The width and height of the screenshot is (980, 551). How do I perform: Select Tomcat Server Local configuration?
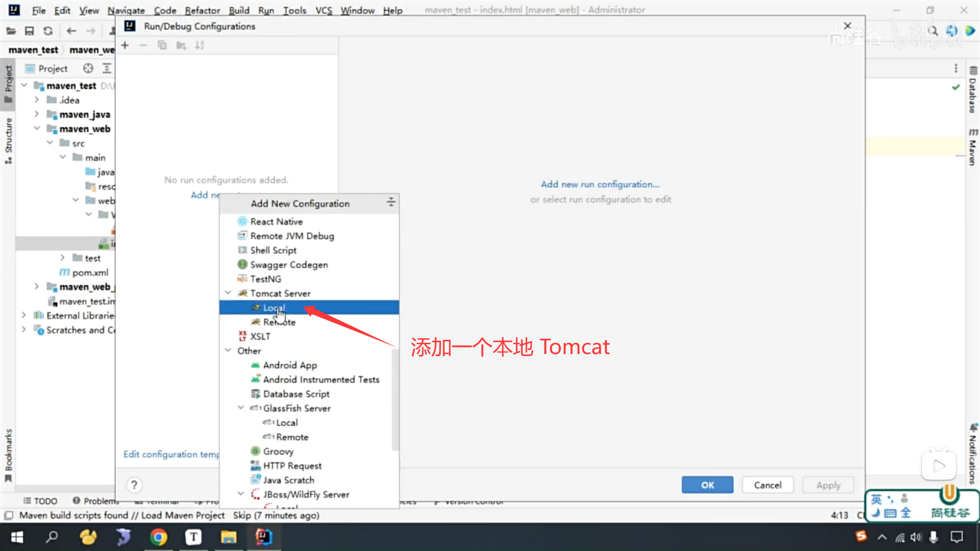point(274,308)
